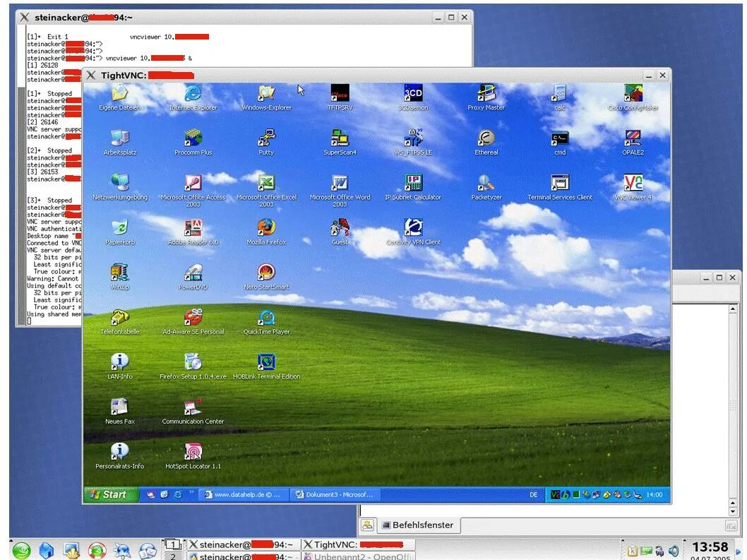This screenshot has width=747, height=560.
Task: Select the Guest shortcut icon
Action: click(x=340, y=228)
